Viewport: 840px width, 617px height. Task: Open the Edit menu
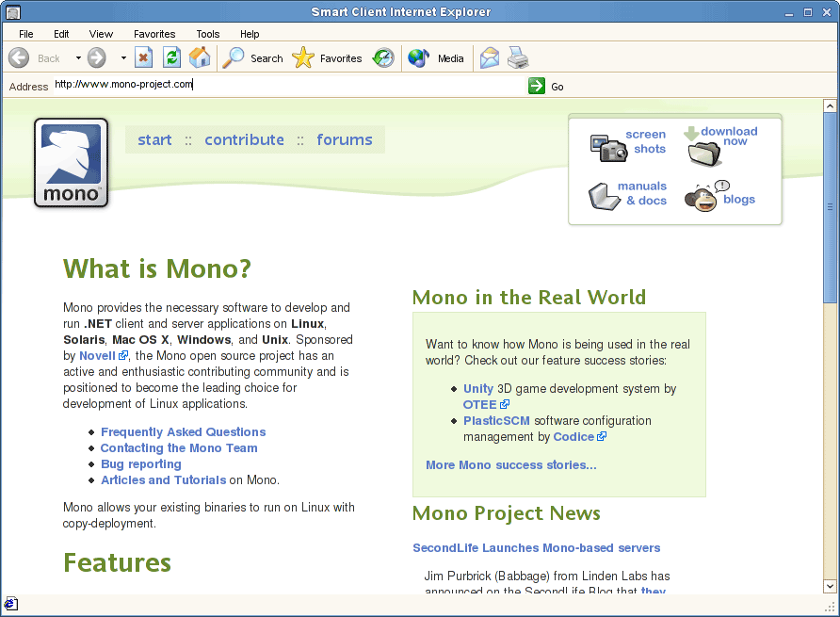click(x=61, y=34)
